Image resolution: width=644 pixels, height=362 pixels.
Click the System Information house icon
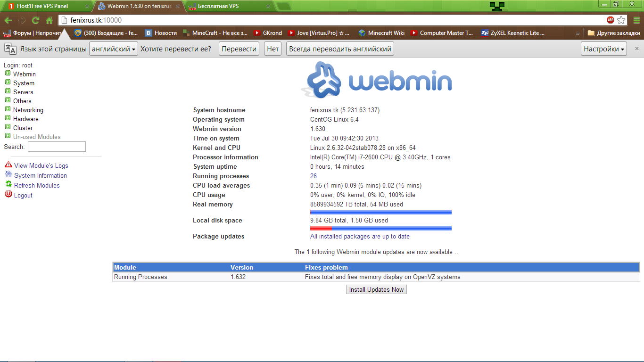(8, 174)
